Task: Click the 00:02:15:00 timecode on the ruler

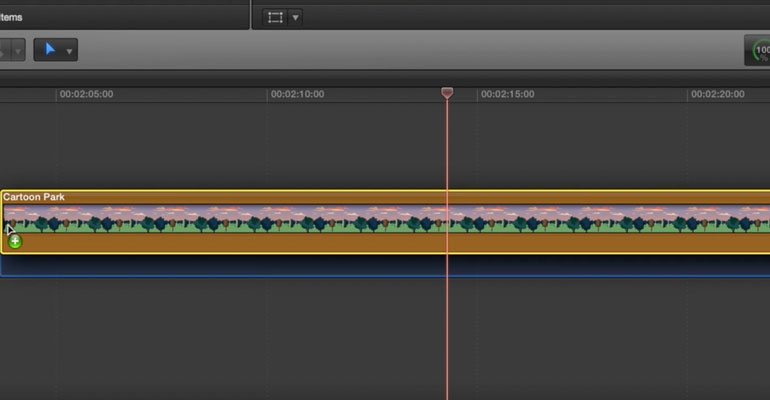Action: tap(508, 94)
